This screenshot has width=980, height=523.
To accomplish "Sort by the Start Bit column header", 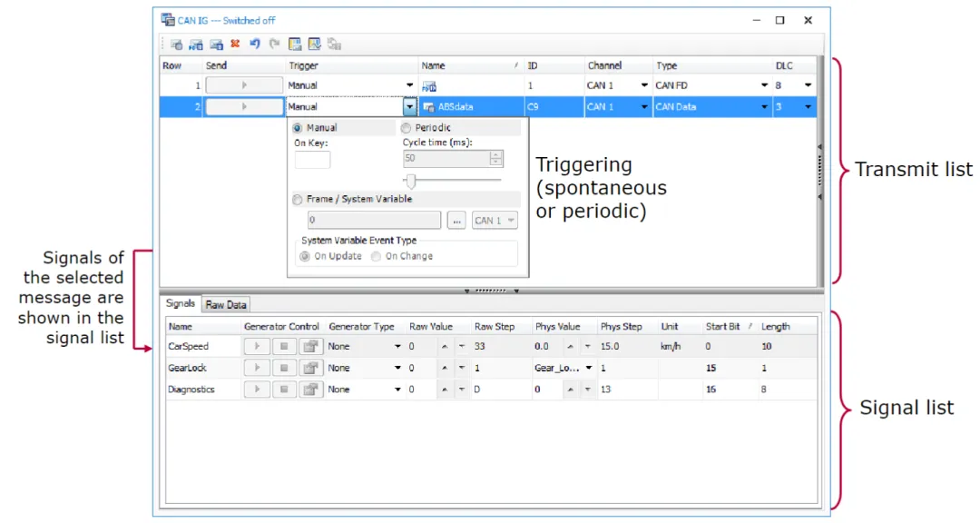I will pos(729,327).
